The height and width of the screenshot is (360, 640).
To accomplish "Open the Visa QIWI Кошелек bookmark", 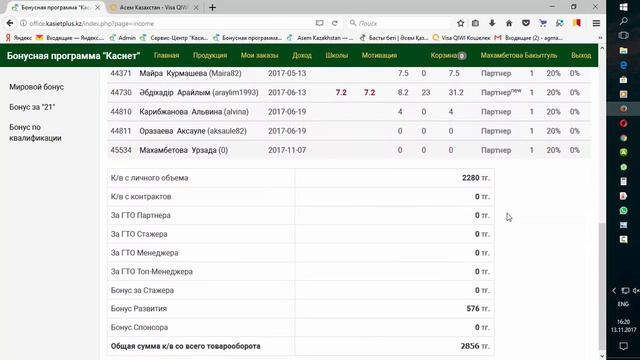I will (x=462, y=38).
